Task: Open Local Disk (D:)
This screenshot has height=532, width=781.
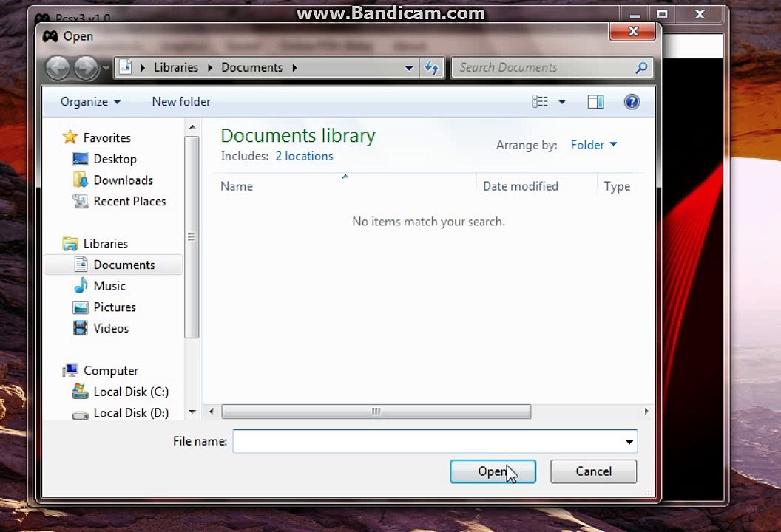Action: 131,412
